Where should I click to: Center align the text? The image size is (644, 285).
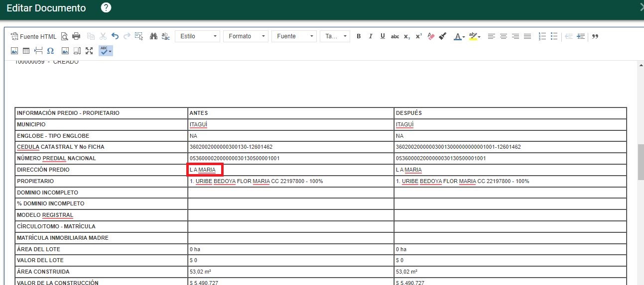point(504,36)
